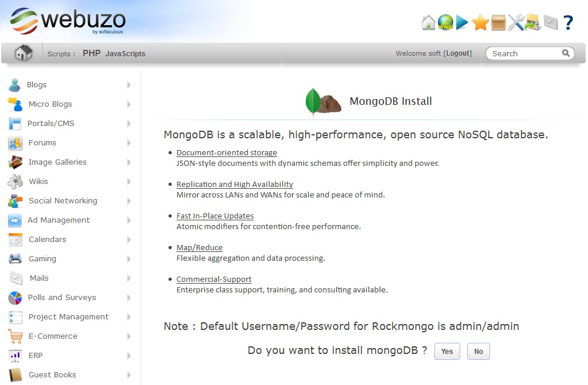Click the home icon in the gray navigation bar

(x=23, y=53)
